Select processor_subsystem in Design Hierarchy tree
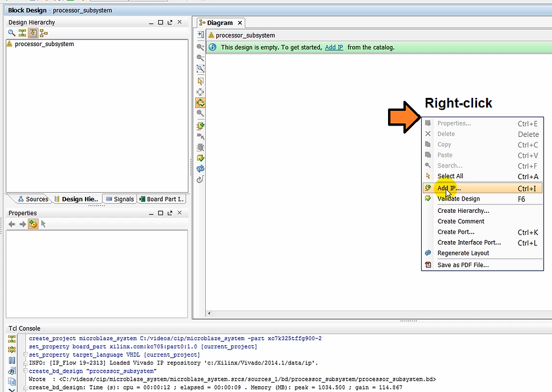Image resolution: width=552 pixels, height=392 pixels. pyautogui.click(x=44, y=44)
